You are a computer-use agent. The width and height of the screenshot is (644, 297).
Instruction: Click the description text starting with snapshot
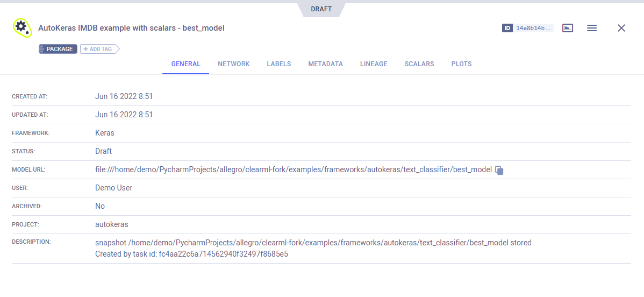[x=313, y=243]
